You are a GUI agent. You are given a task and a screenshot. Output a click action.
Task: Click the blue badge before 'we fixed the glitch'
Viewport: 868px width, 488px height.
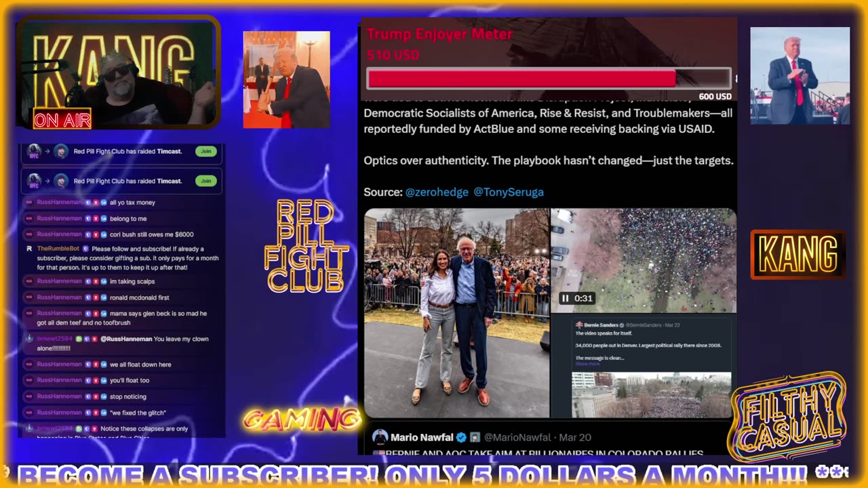(104, 413)
